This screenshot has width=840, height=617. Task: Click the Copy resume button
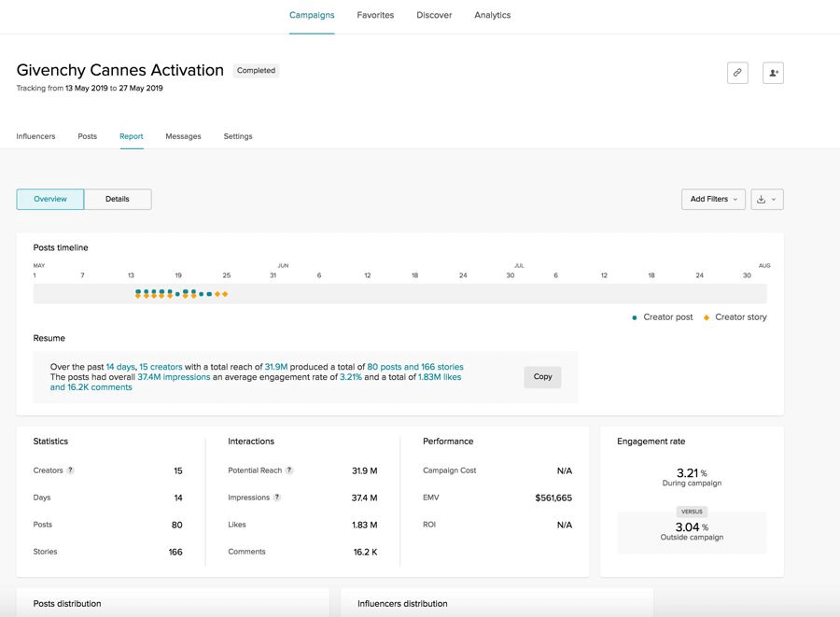point(542,377)
